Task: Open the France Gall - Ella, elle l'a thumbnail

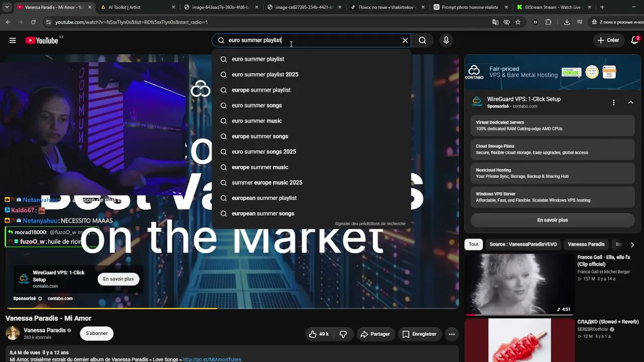Action: 519,285
